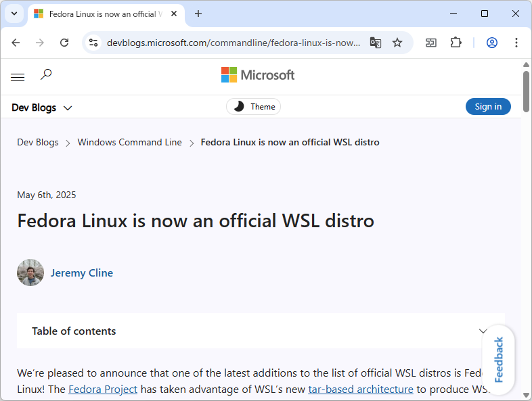
Task: Reload the page
Action: click(64, 43)
